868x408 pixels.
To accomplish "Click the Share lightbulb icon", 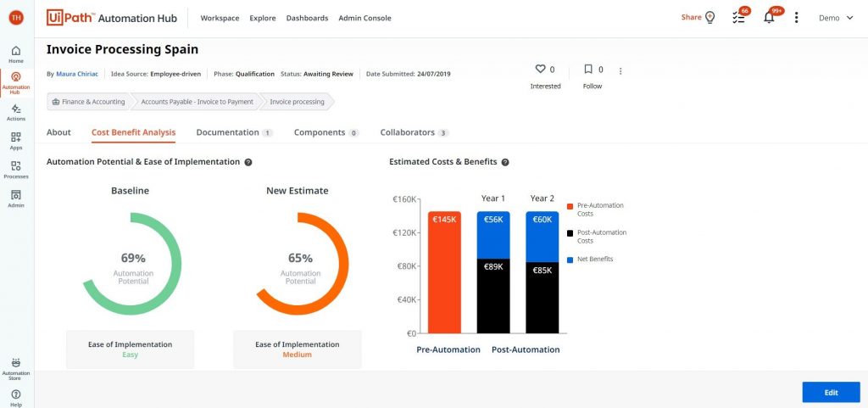I will pos(709,17).
